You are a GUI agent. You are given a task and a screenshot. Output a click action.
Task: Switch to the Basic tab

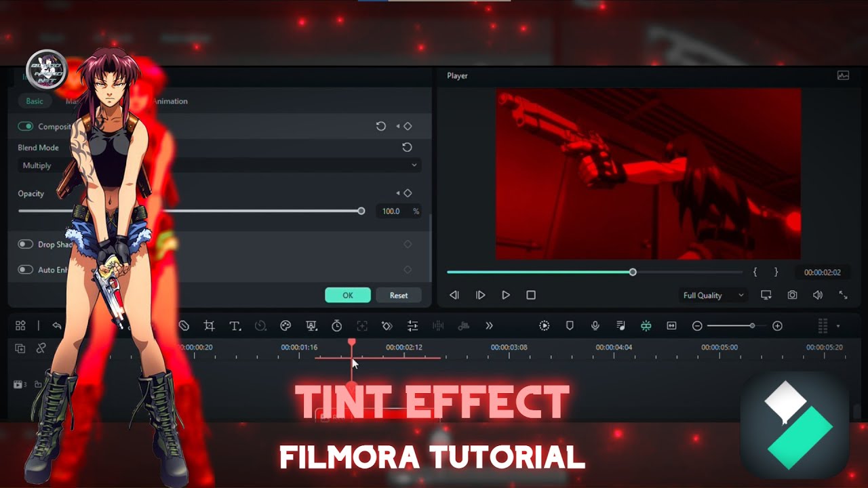35,101
